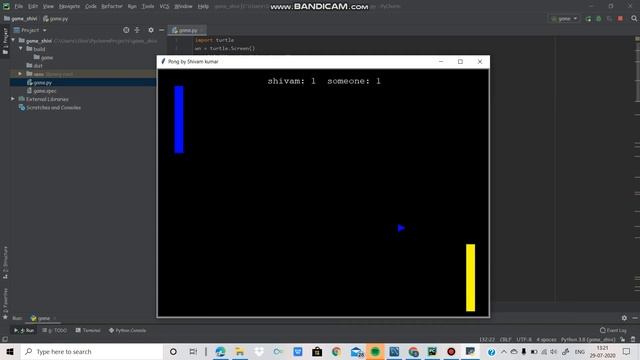
Task: Click the CRLF line separator status entry
Action: point(505,340)
